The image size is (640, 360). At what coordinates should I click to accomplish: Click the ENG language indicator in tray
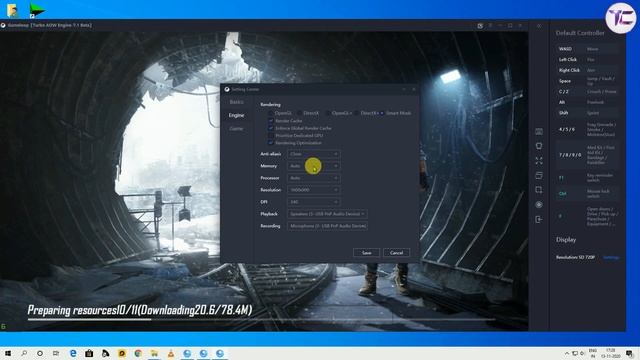(593, 353)
